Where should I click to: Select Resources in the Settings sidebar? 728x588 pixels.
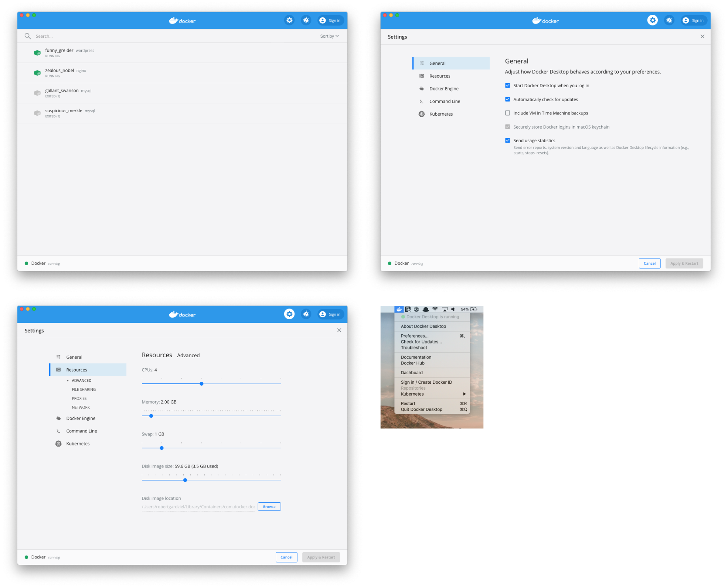(x=440, y=76)
